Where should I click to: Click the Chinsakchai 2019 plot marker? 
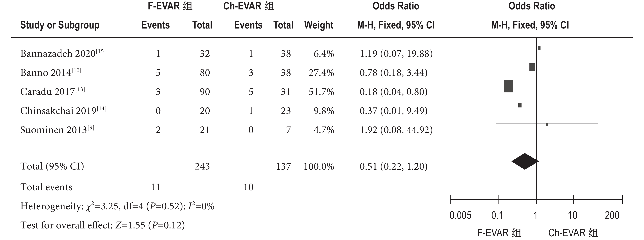(520, 105)
